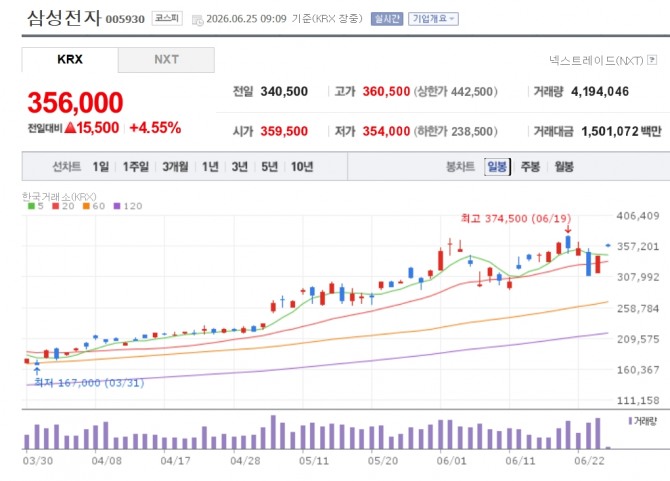Click the help icon next to 넥스트레이드(NXT)
The height and width of the screenshot is (481, 670).
652,60
